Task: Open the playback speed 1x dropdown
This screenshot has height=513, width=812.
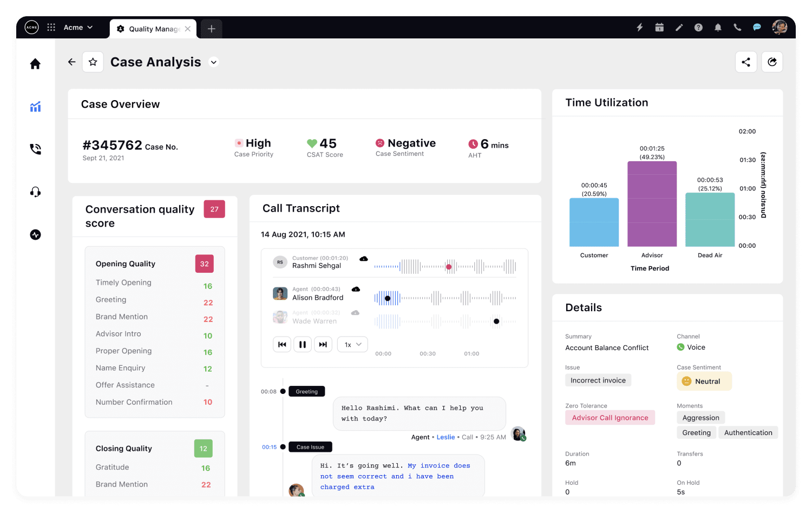Action: pos(352,344)
